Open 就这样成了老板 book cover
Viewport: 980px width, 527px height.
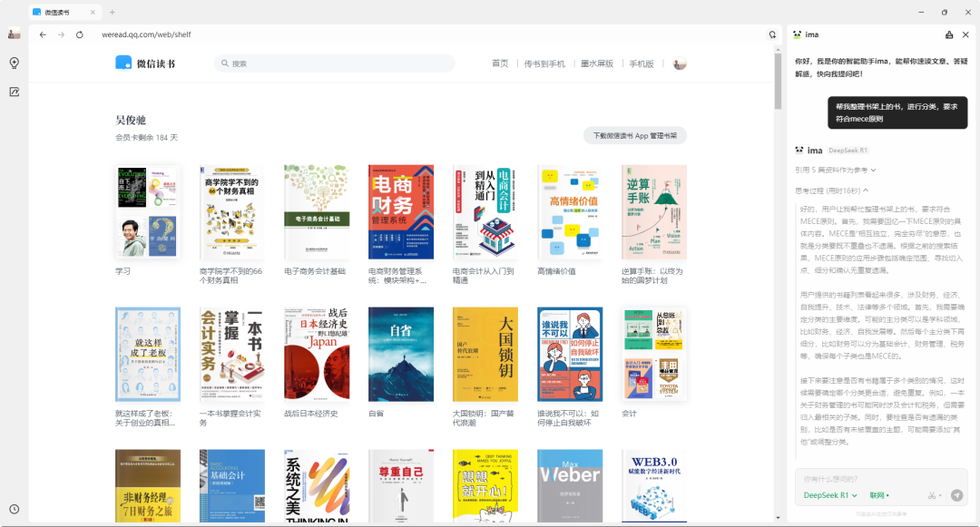pyautogui.click(x=148, y=354)
